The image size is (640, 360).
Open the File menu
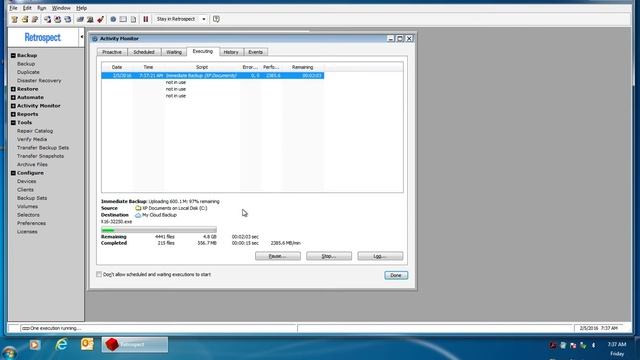point(13,8)
